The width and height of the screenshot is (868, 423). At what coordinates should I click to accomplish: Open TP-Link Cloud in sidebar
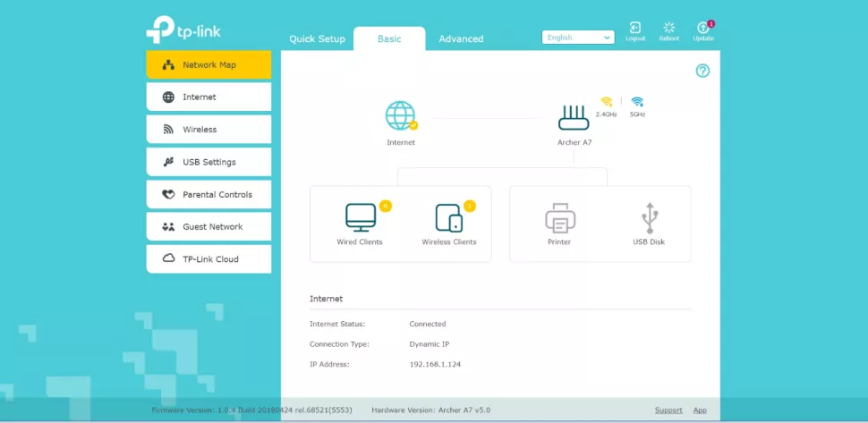pyautogui.click(x=208, y=258)
